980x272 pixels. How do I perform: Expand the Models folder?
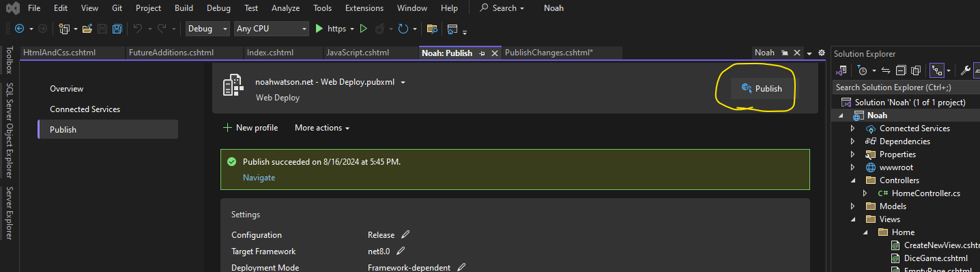click(x=852, y=206)
